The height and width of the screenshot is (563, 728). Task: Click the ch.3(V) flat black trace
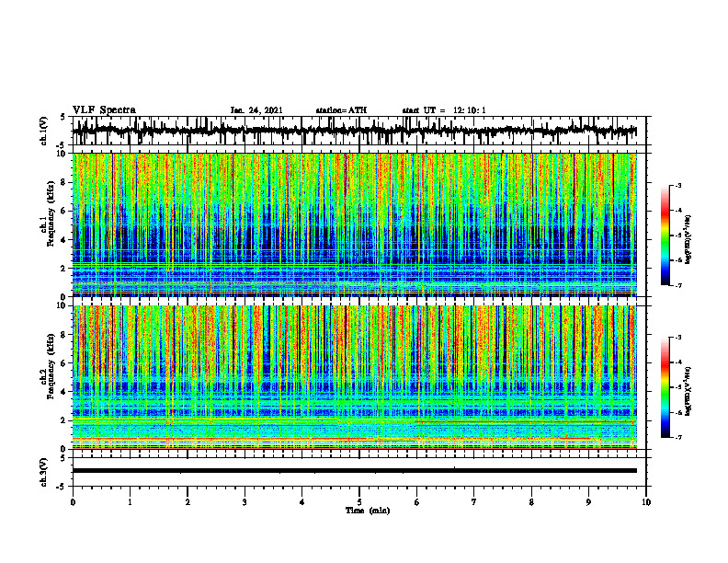coord(354,471)
